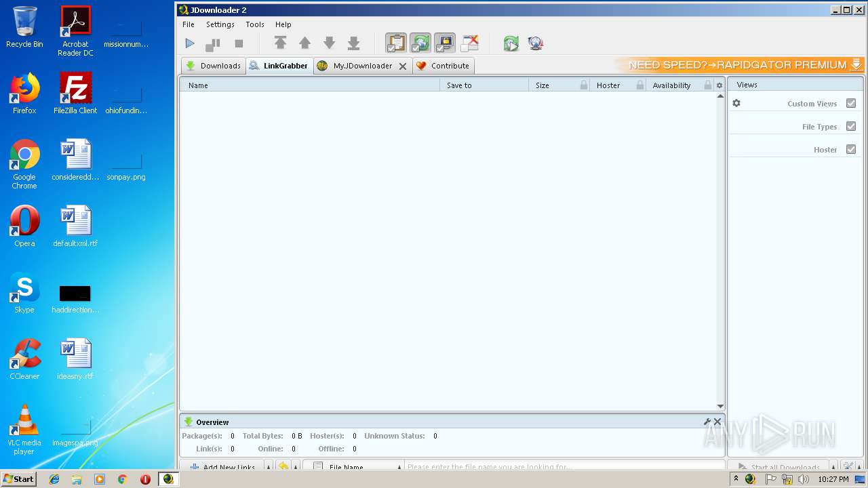868x488 pixels.
Task: Pause downloads using toolbar pause icon
Action: 213,44
